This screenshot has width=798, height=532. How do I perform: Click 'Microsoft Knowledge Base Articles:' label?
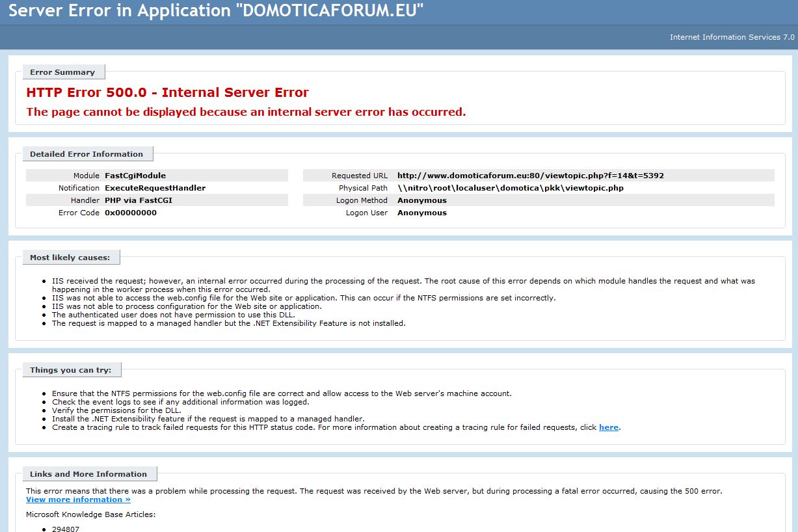click(x=91, y=514)
